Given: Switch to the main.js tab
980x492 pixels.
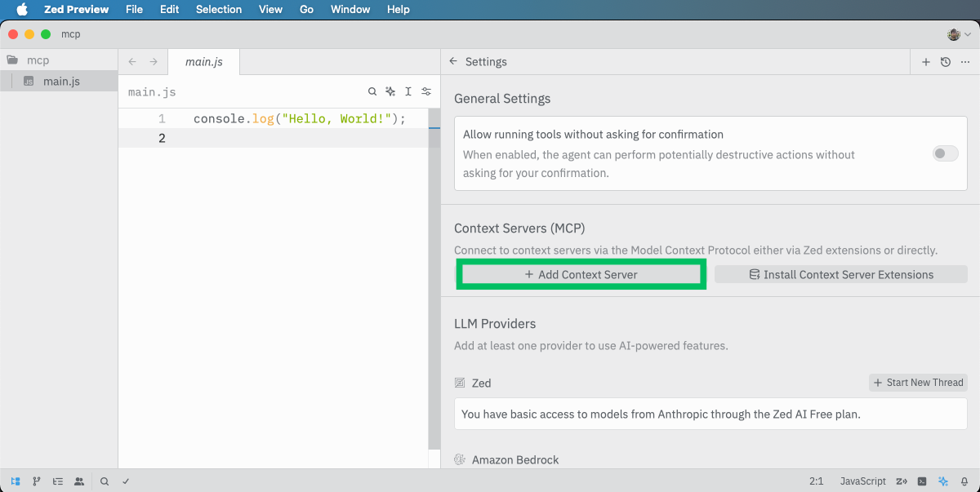Looking at the screenshot, I should coord(203,60).
